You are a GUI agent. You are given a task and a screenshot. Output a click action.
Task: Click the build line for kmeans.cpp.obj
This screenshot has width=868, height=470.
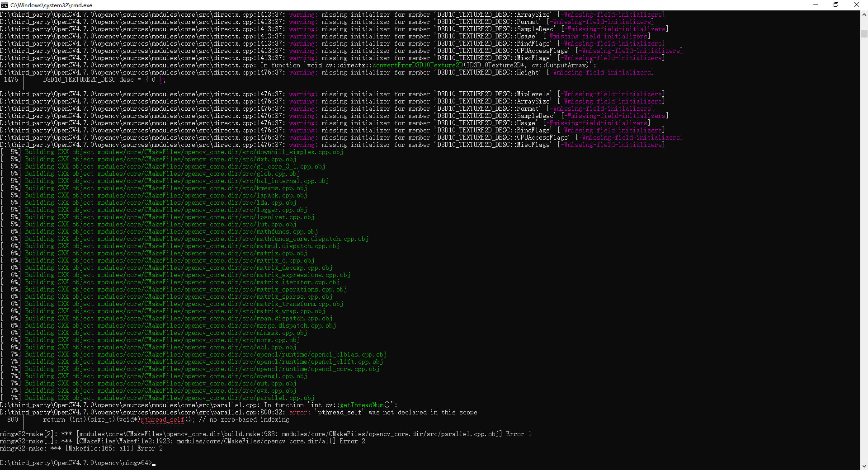click(154, 188)
